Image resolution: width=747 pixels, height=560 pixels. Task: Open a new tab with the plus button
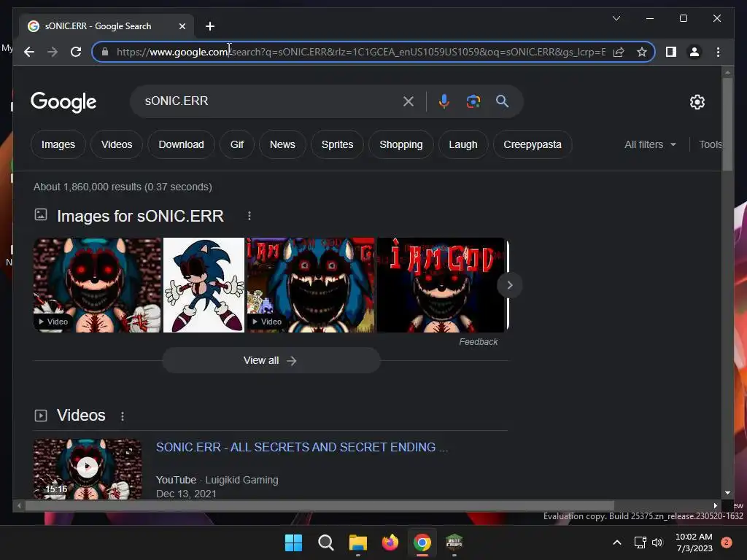click(210, 26)
